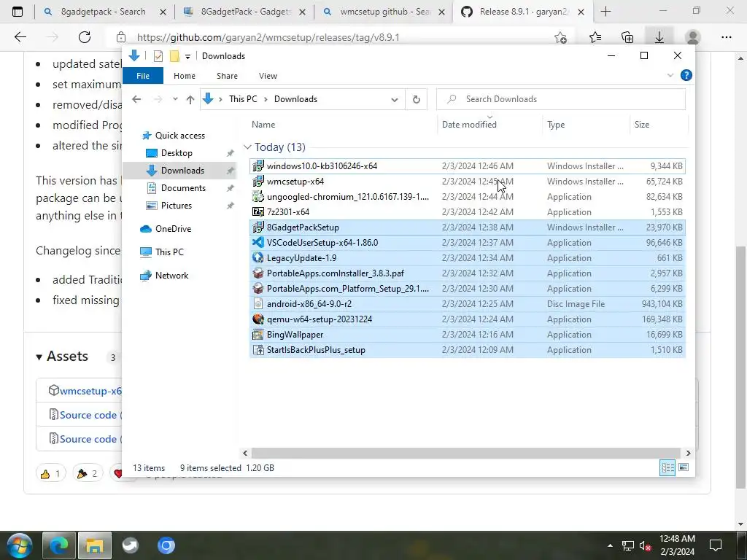Open the View ribbon tab
The height and width of the screenshot is (560, 747).
click(x=268, y=76)
